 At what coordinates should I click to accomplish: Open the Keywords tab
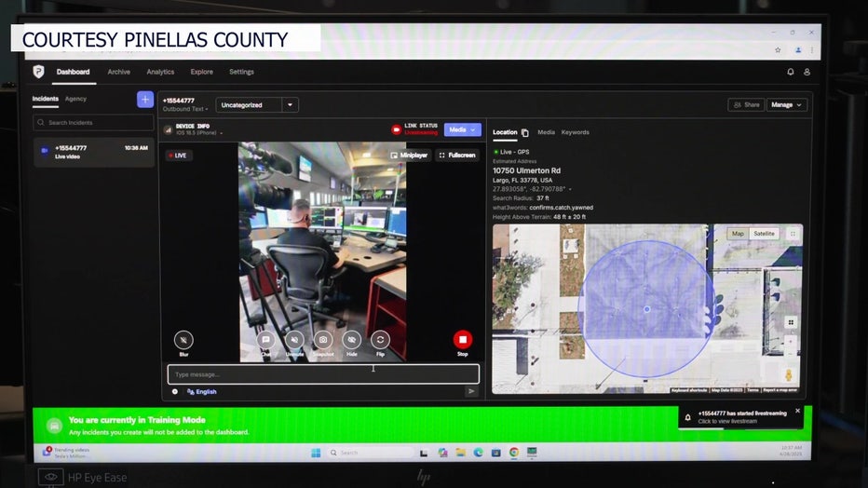tap(576, 132)
